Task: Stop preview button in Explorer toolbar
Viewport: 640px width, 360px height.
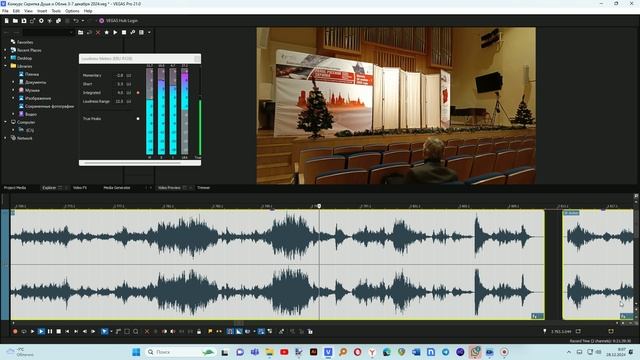Action: click(124, 32)
